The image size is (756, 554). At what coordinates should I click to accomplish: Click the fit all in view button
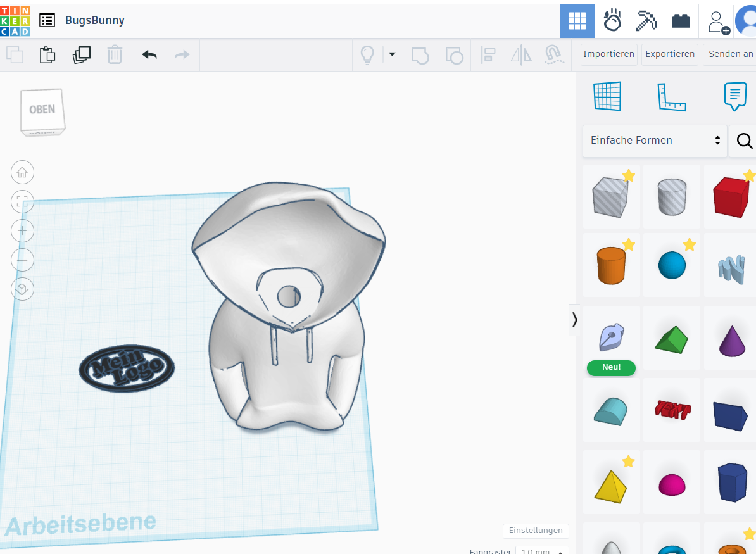pos(22,201)
